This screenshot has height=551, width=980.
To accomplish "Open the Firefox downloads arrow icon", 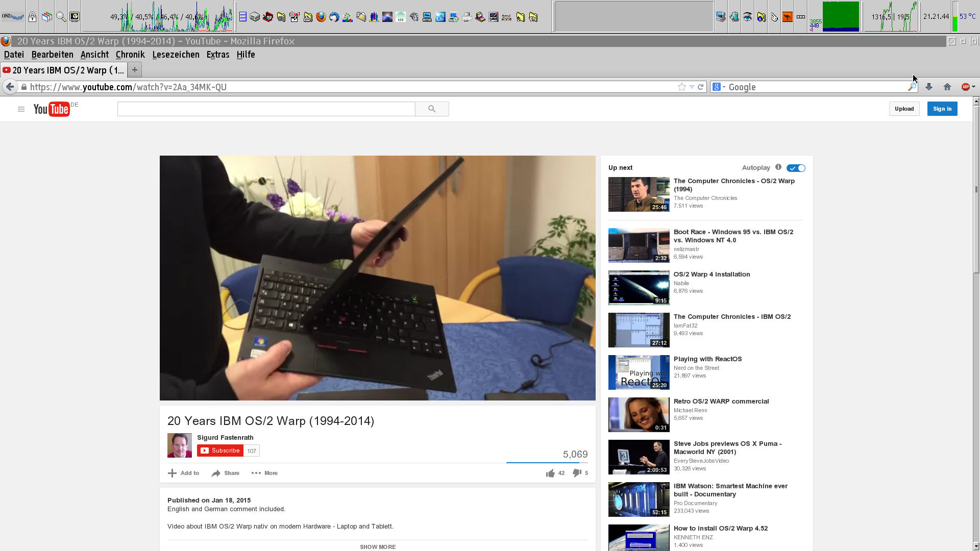I will pos(929,87).
